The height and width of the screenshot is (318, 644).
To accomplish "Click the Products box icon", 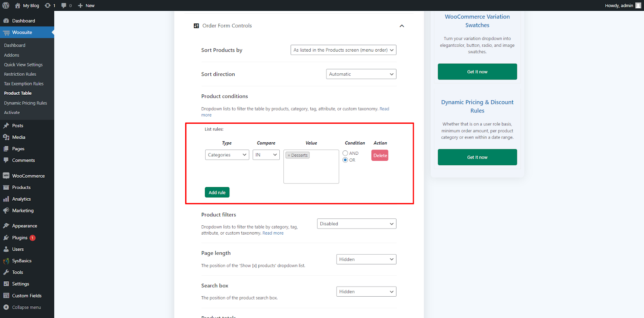I will 6,187.
